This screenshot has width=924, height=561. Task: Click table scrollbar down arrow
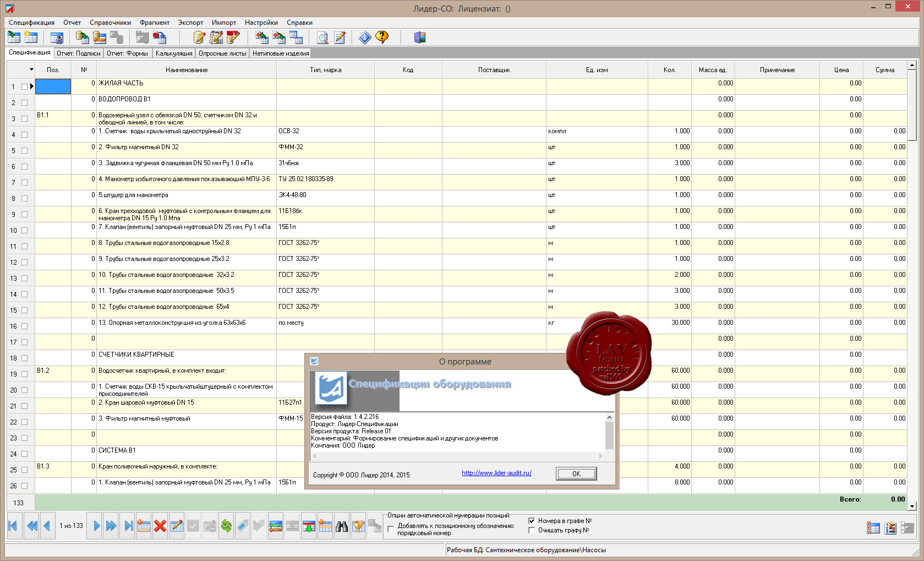pos(912,506)
